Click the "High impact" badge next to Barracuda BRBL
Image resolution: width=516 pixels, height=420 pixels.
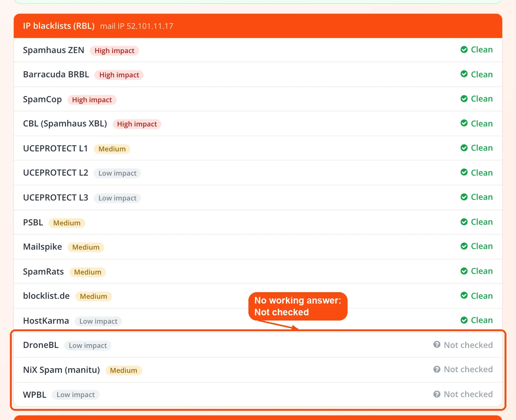[x=119, y=75]
